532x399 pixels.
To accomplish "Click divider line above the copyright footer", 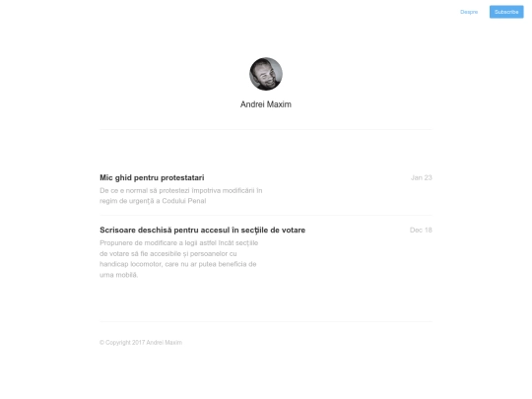I will click(x=266, y=321).
